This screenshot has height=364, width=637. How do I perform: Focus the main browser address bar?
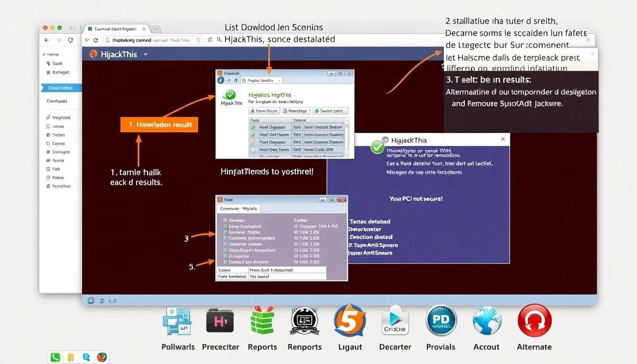(153, 40)
